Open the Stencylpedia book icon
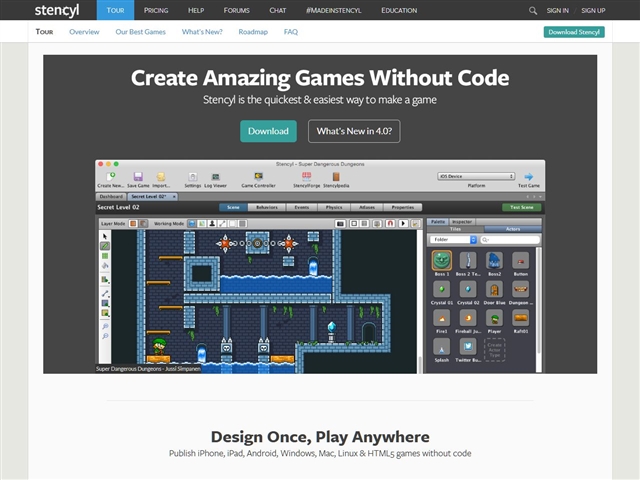Screen dimensions: 640x480 (x=336, y=177)
